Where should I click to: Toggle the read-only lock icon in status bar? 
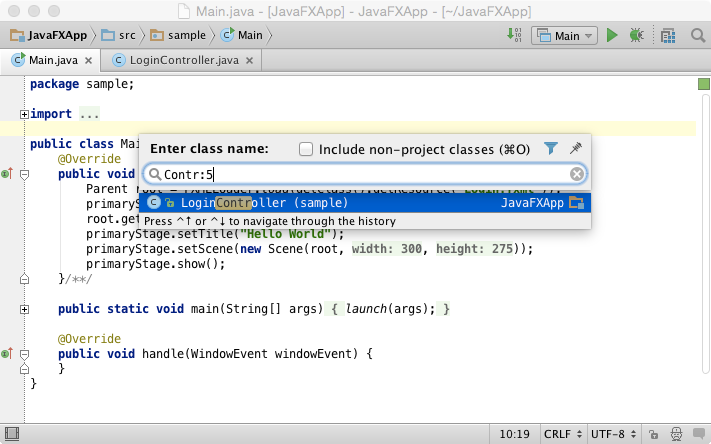(653, 434)
